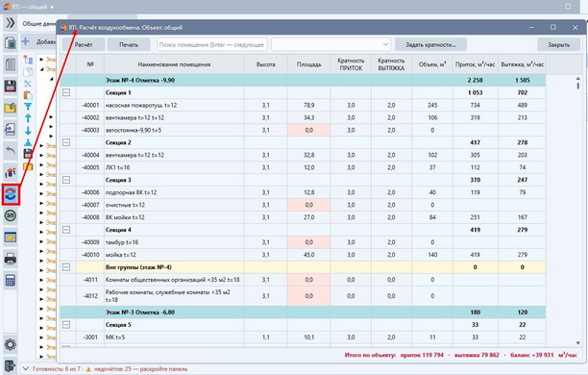Collapse the Секция 3 group
588x375 pixels.
[66, 180]
